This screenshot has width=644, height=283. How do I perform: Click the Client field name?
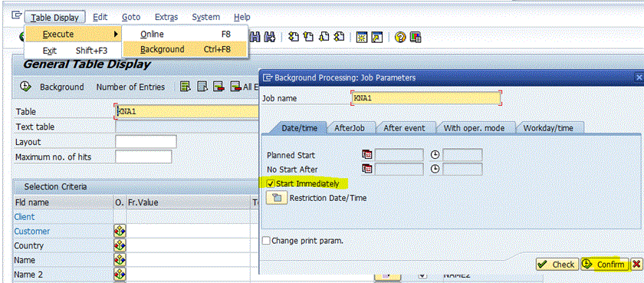(x=25, y=217)
